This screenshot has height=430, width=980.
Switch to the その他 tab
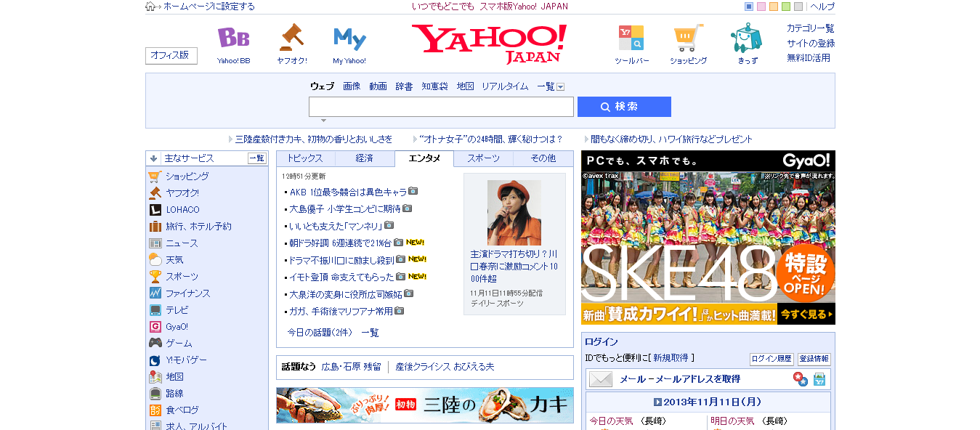(543, 158)
